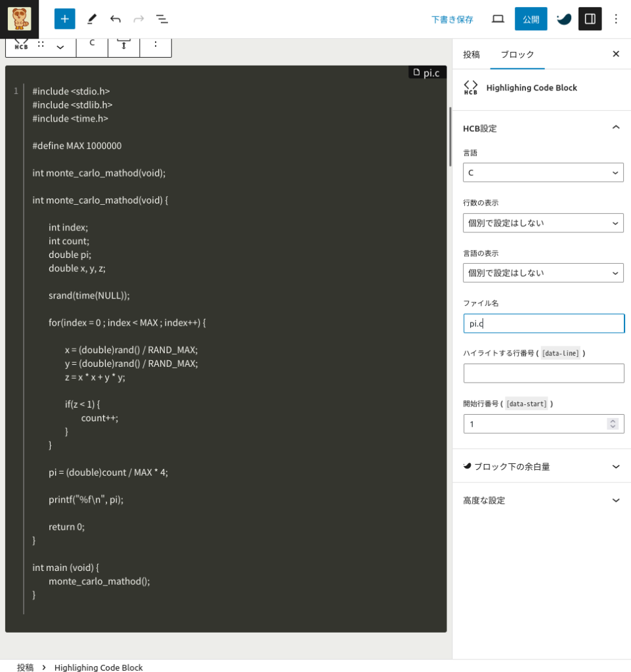Open the 言語の表示 dropdown

coord(543,273)
